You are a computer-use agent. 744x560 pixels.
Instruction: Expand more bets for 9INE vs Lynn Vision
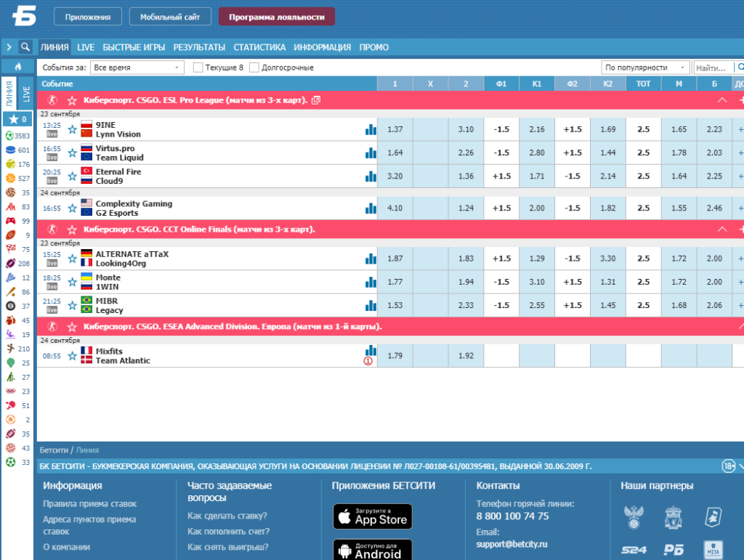[x=740, y=129]
